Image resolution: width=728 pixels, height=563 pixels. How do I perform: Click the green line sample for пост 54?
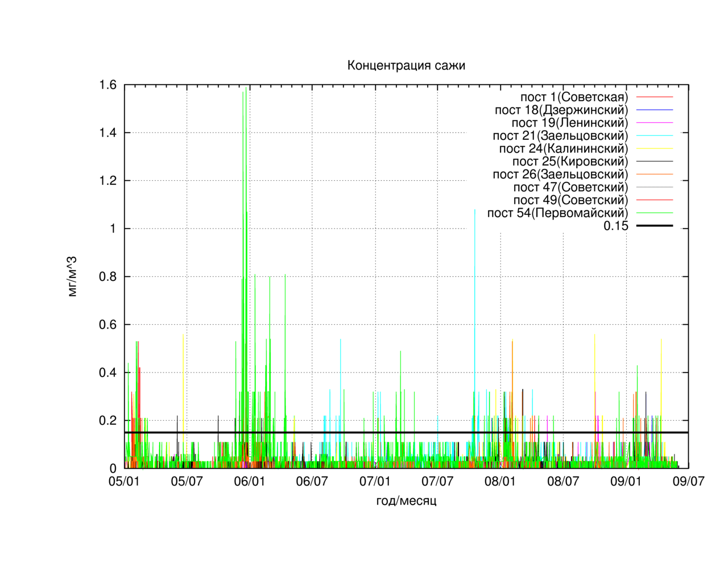(x=654, y=213)
